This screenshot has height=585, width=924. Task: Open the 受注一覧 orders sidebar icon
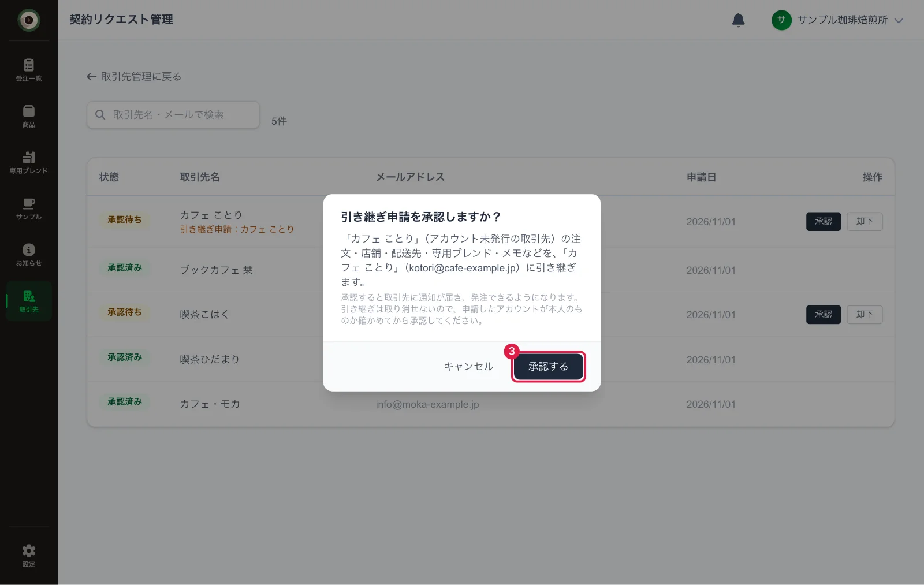pos(28,70)
